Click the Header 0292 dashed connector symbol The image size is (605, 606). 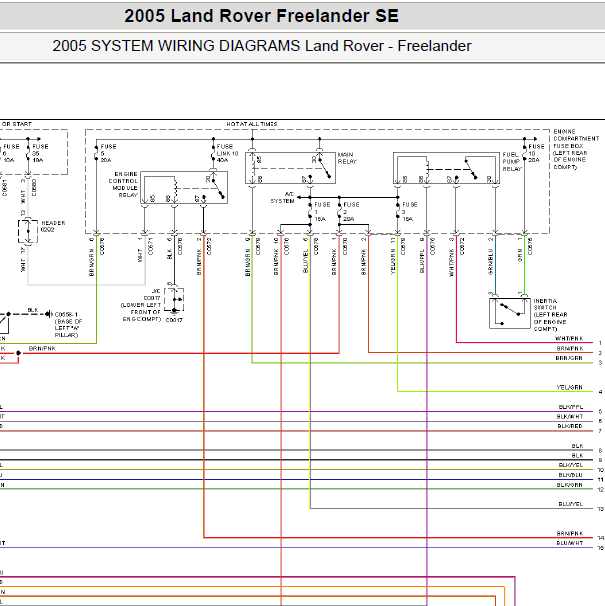(x=28, y=232)
